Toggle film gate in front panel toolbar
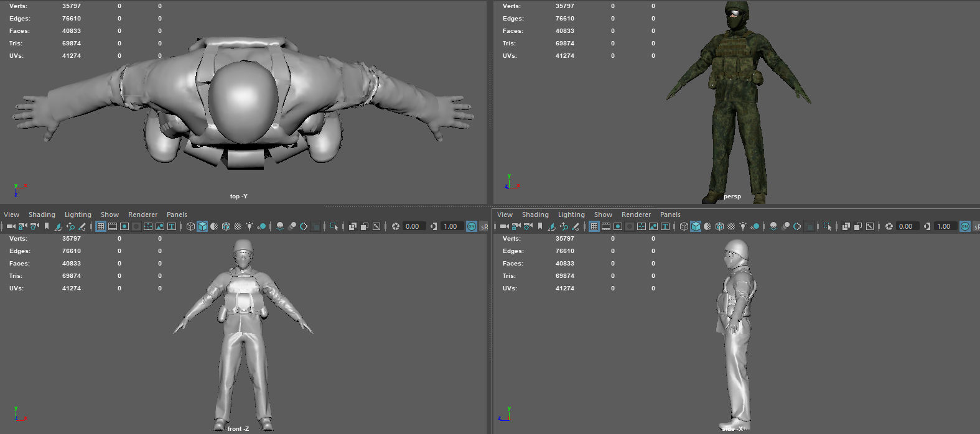The height and width of the screenshot is (434, 980). (x=113, y=226)
